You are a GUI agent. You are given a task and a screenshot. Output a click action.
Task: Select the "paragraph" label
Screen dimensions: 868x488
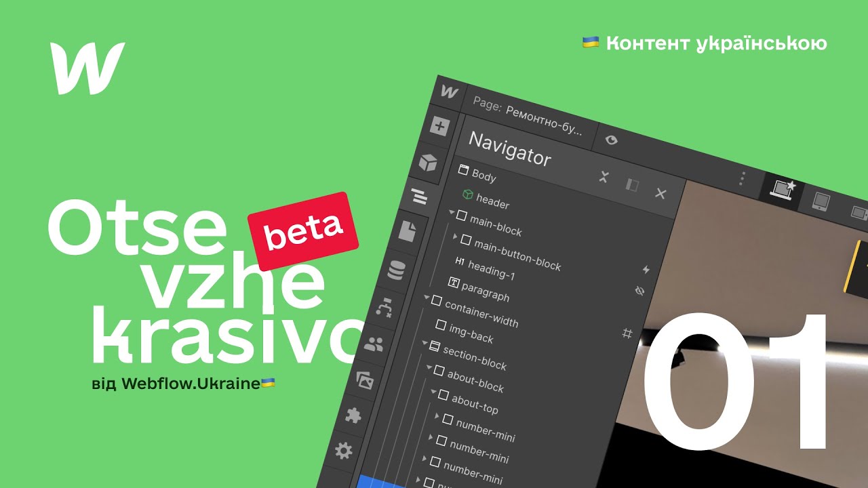(x=486, y=292)
